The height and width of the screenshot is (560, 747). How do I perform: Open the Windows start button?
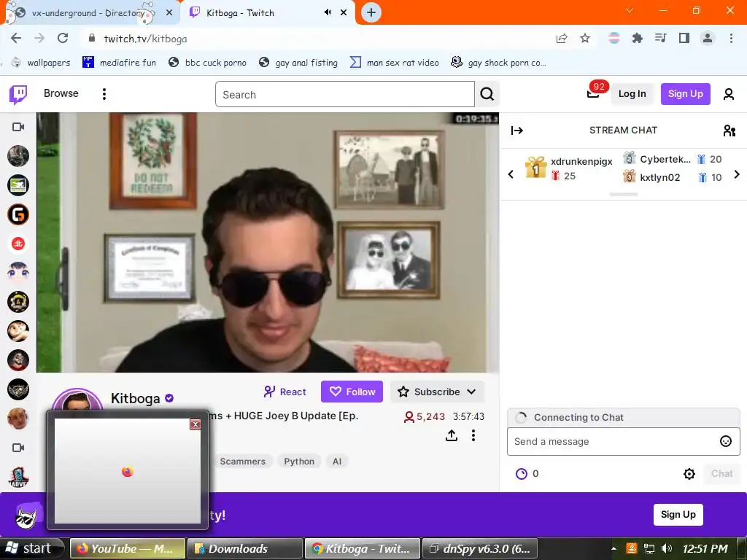point(31,548)
